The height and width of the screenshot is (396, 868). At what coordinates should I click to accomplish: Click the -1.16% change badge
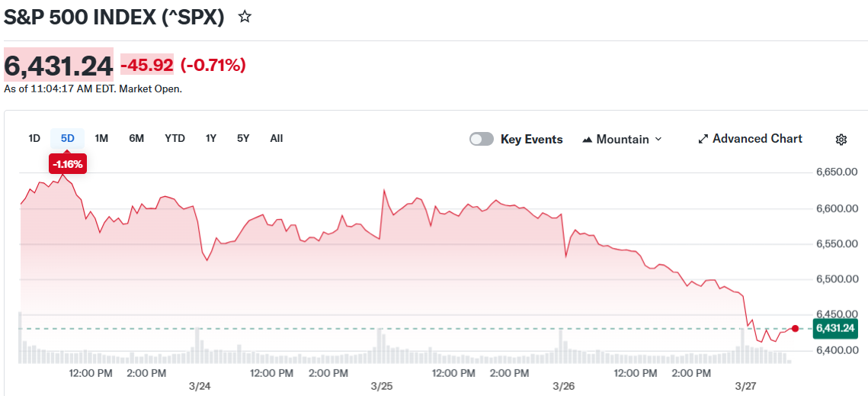68,163
